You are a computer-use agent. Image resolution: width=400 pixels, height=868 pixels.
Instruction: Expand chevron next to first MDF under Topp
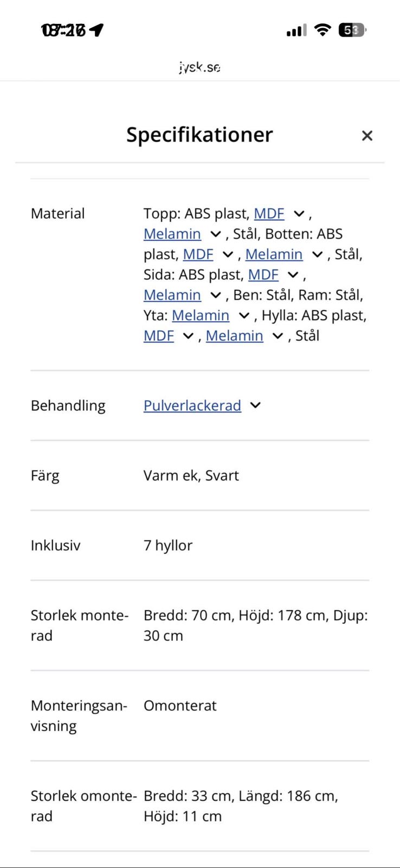(x=299, y=214)
